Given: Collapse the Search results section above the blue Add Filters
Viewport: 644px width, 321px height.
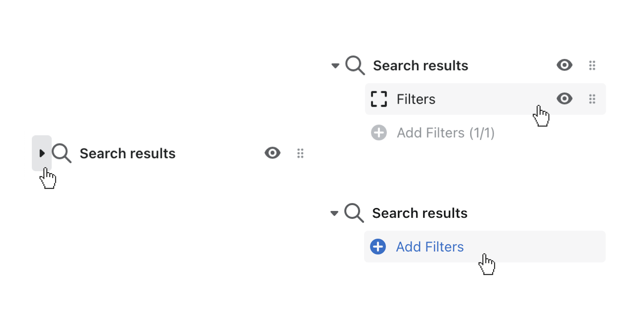Looking at the screenshot, I should (334, 213).
